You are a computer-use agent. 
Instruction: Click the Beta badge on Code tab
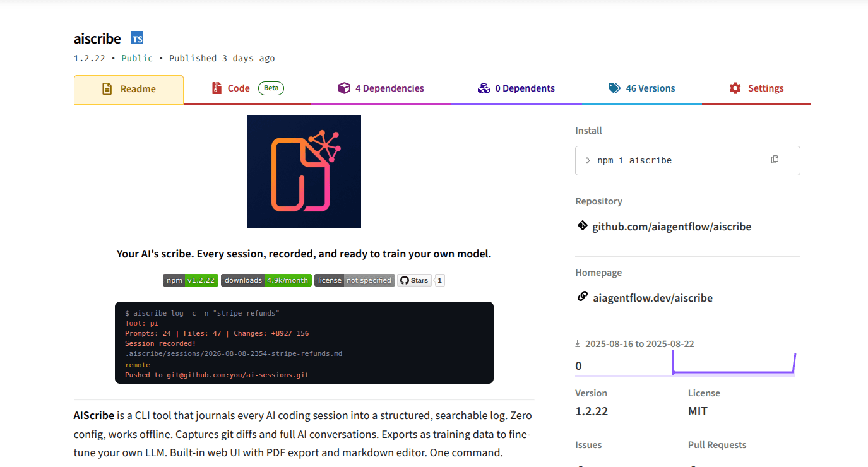(271, 88)
